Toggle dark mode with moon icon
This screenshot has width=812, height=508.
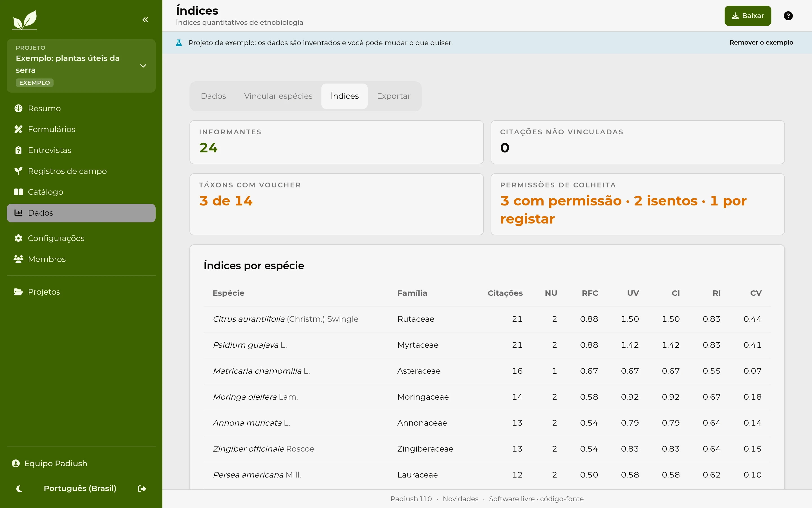(x=19, y=489)
